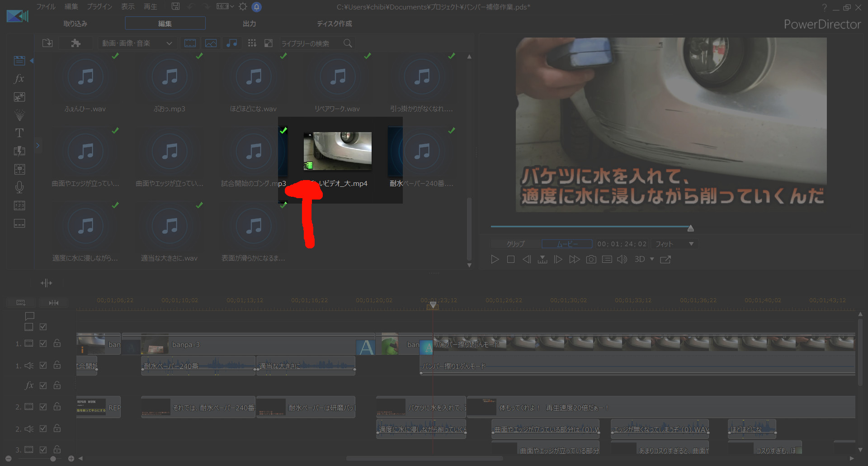Open preview quality settings icon
Image resolution: width=868 pixels, height=466 pixels.
coord(607,259)
